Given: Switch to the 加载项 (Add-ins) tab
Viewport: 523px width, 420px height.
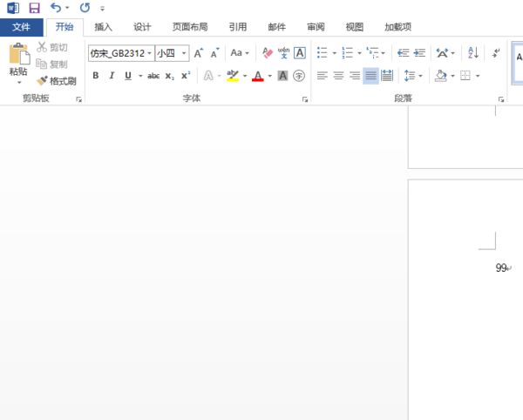Looking at the screenshot, I should [x=398, y=27].
